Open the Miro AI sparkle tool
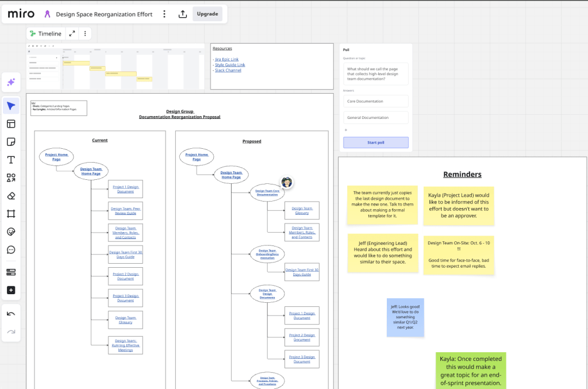The image size is (588, 389). pos(11,83)
